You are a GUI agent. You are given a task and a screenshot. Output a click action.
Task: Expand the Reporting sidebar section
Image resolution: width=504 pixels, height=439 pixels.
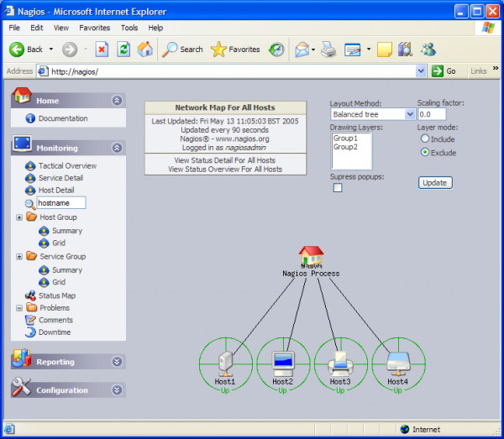pyautogui.click(x=117, y=362)
